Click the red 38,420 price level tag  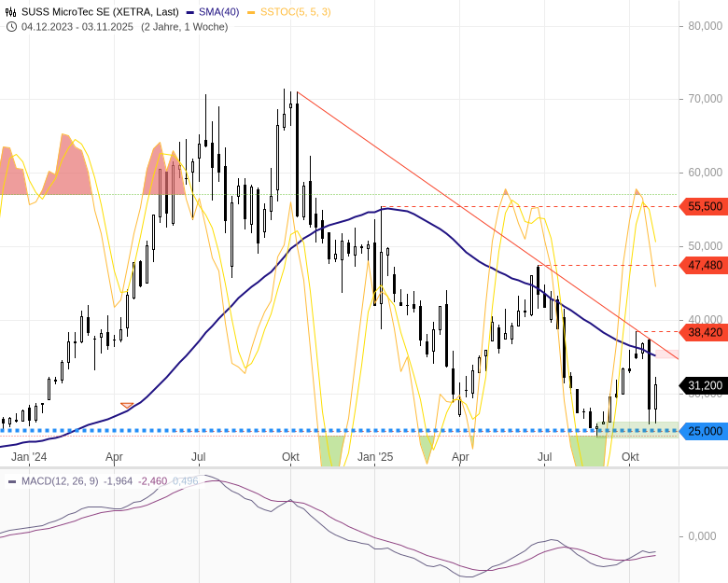(x=705, y=332)
